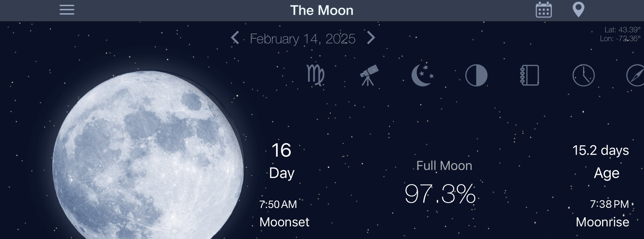Go to the previous day arrow
The height and width of the screenshot is (239, 644).
pos(235,38)
